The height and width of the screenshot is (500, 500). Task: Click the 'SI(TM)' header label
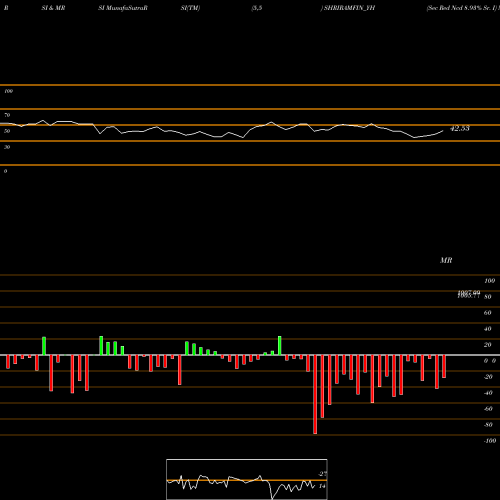coord(190,8)
